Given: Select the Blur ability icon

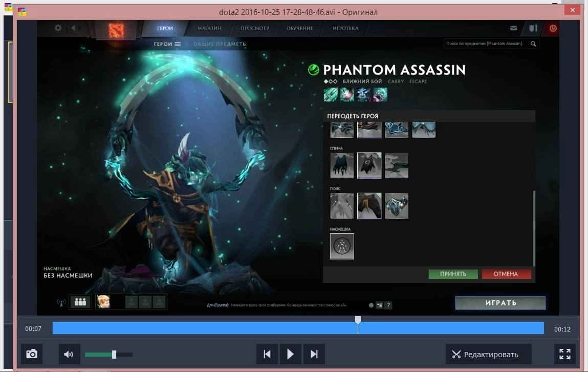Looking at the screenshot, I should coord(363,95).
